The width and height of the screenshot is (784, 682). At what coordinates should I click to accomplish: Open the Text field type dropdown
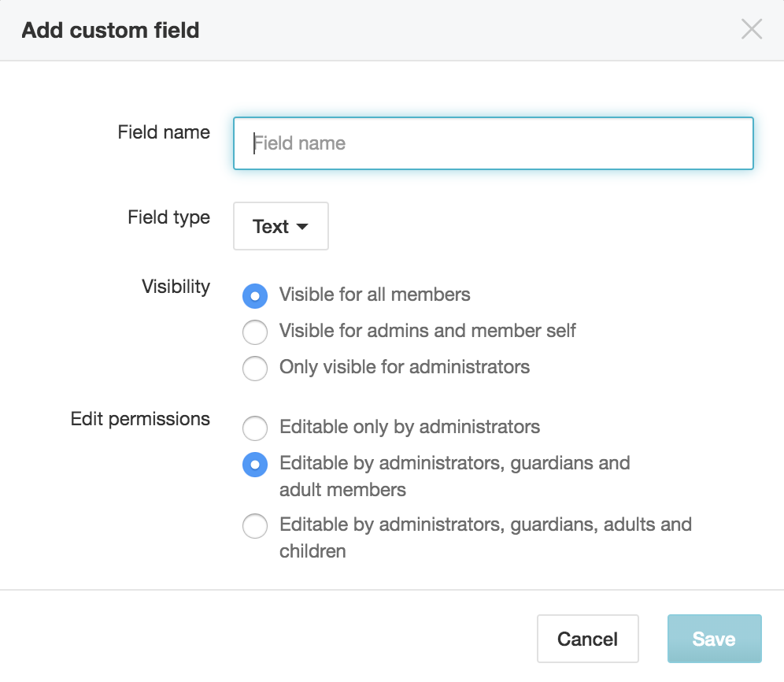[x=280, y=226]
